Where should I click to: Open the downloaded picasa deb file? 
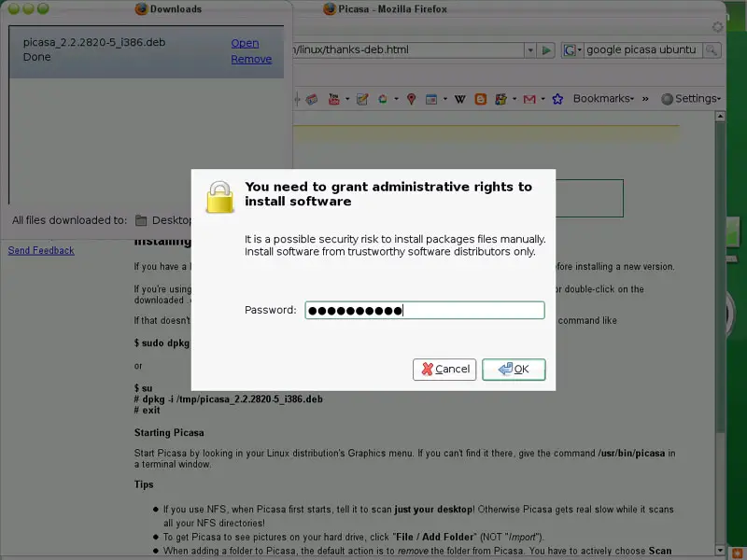coord(245,43)
